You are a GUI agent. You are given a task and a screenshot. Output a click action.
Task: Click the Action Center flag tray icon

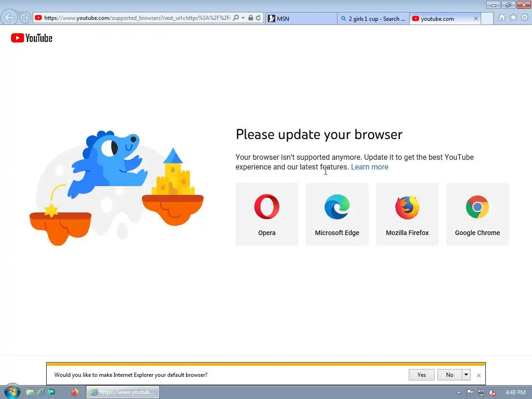point(470,393)
